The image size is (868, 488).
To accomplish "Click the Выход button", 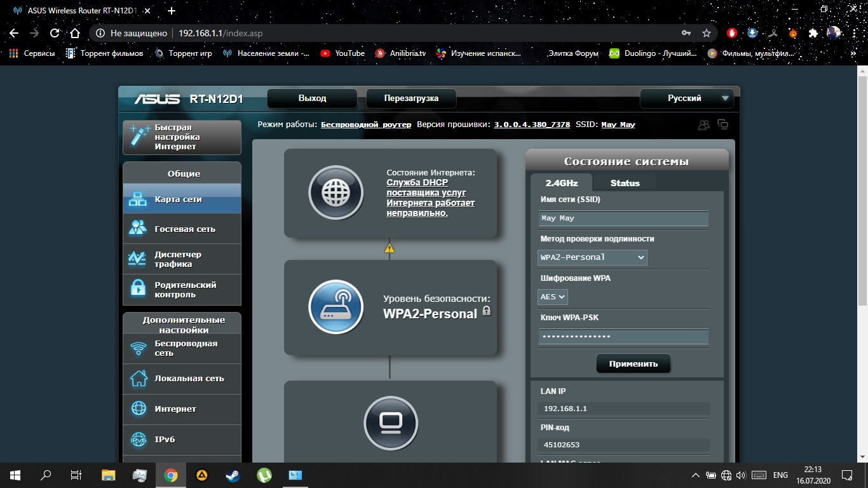I will [x=312, y=98].
